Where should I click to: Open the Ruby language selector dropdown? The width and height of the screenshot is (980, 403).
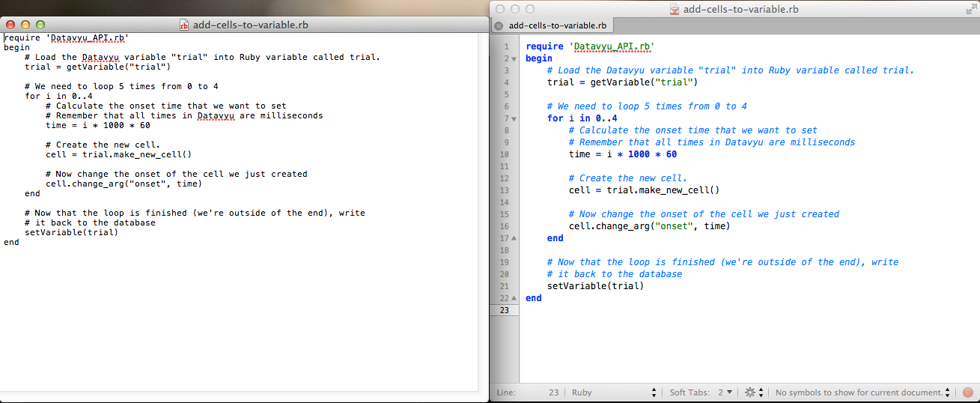tap(615, 393)
